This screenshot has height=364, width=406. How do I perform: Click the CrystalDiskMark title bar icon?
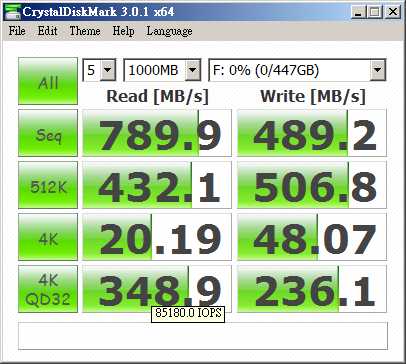tap(12, 12)
